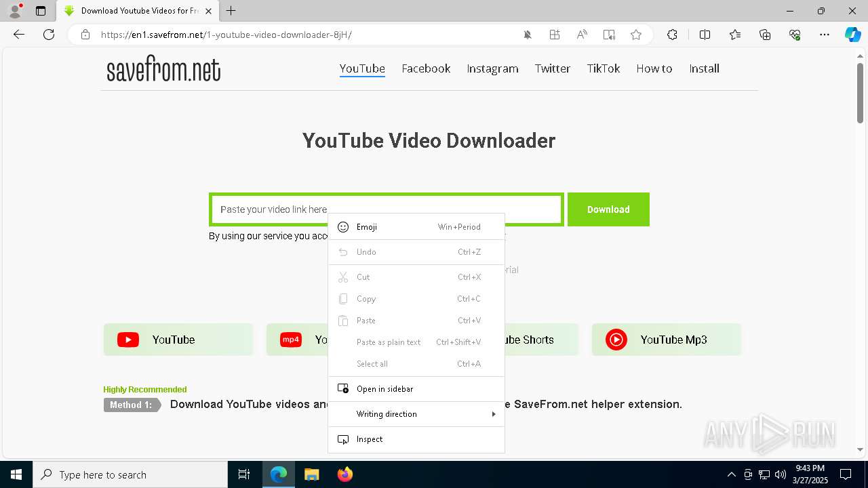The image size is (868, 488).
Task: Open Task View on the taskbar
Action: click(244, 474)
